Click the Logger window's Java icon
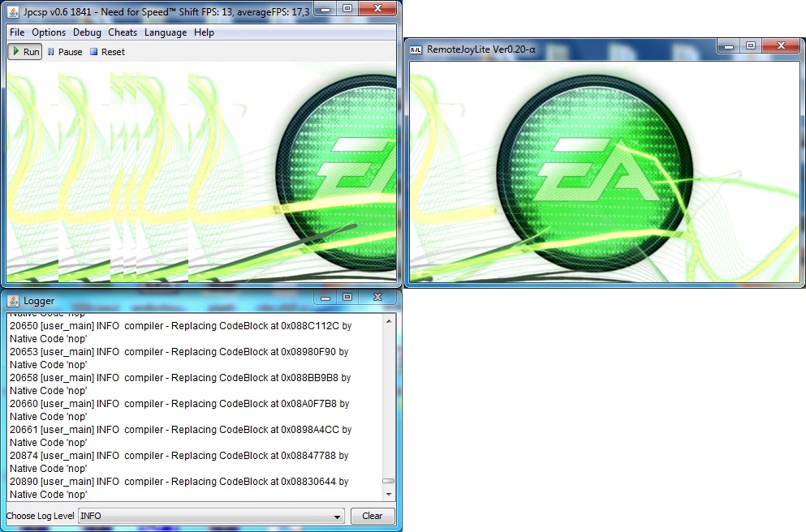The height and width of the screenshot is (532, 806). tap(13, 301)
